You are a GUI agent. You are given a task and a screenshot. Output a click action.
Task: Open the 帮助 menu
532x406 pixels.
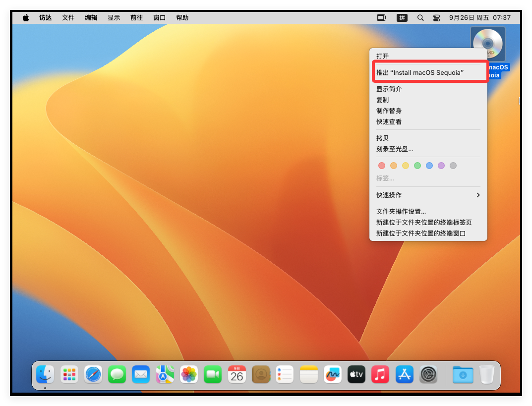182,18
